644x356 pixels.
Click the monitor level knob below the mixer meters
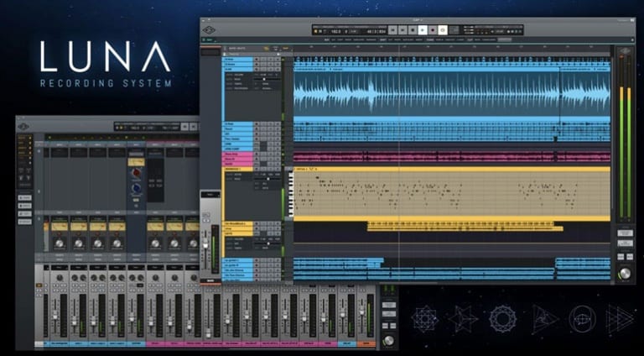[388, 340]
